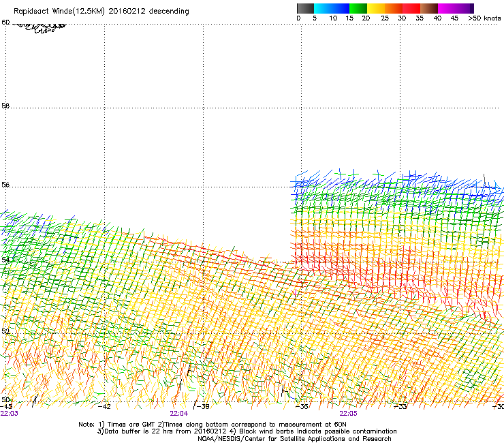
Task: Click the 'Data buffer is 22 hrs' note
Action: pyautogui.click(x=139, y=431)
